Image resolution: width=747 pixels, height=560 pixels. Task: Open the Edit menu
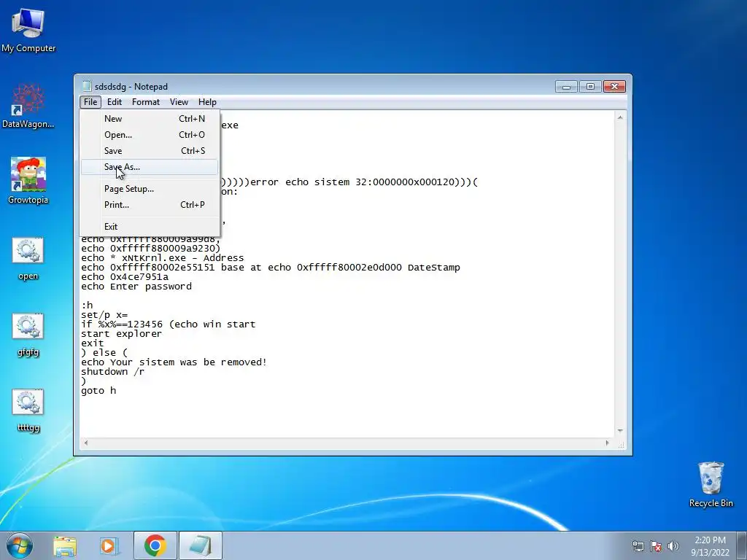[x=115, y=102]
